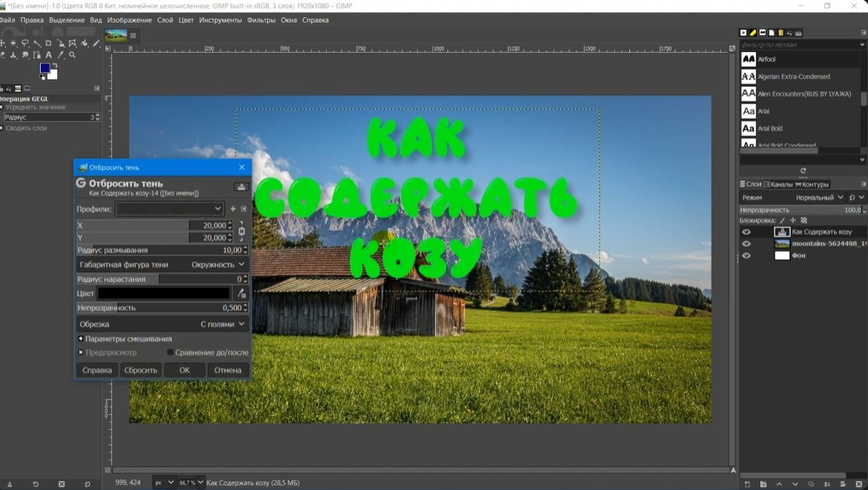Viewport: 868px width, 490px height.
Task: Click the Справка button in dialog
Action: coord(97,370)
